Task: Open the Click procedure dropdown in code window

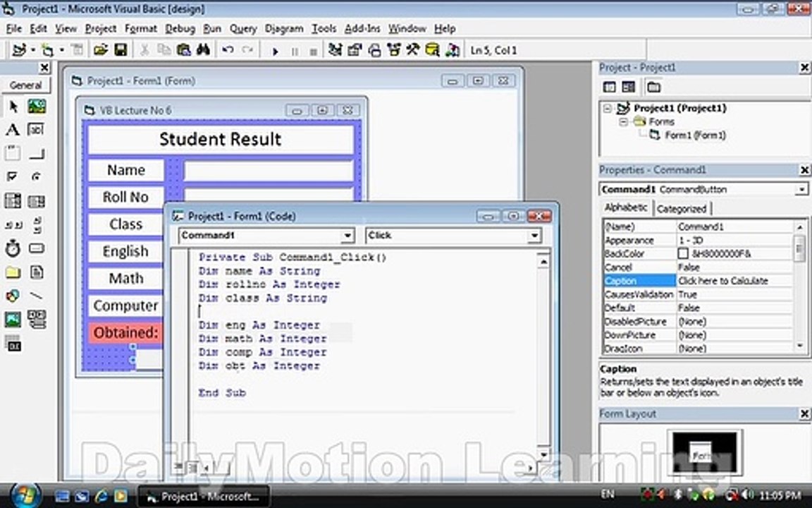Action: (534, 236)
